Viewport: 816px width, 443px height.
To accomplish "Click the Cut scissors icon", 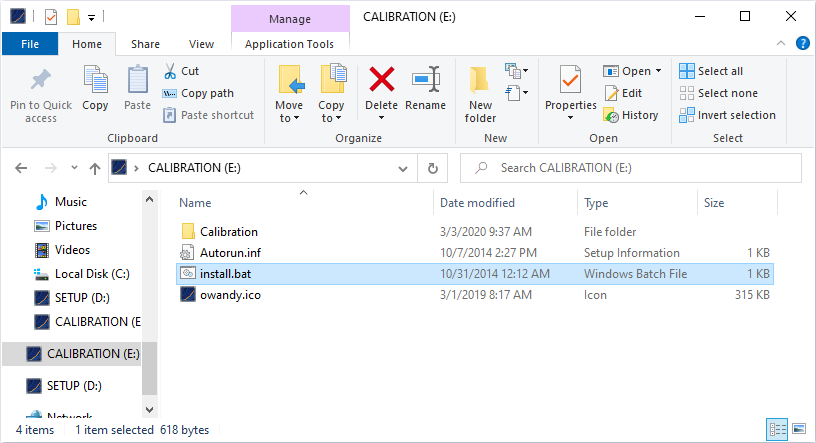I will coord(170,71).
